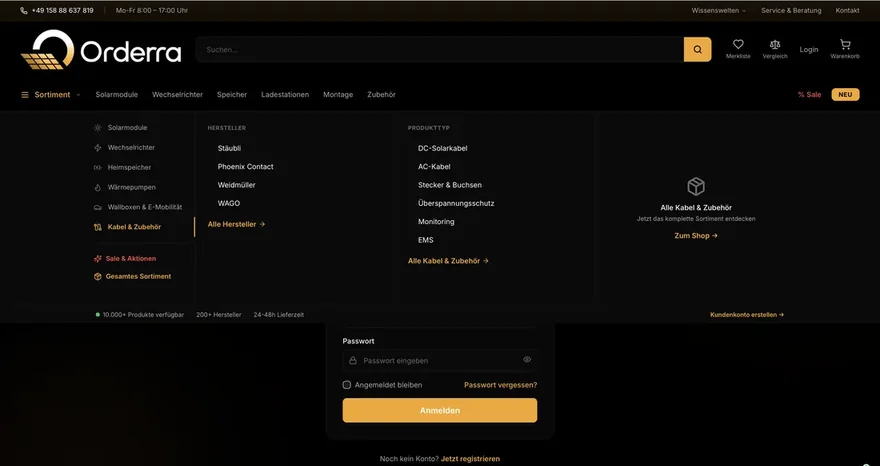
Task: Focus the Suchen search field
Action: point(439,49)
